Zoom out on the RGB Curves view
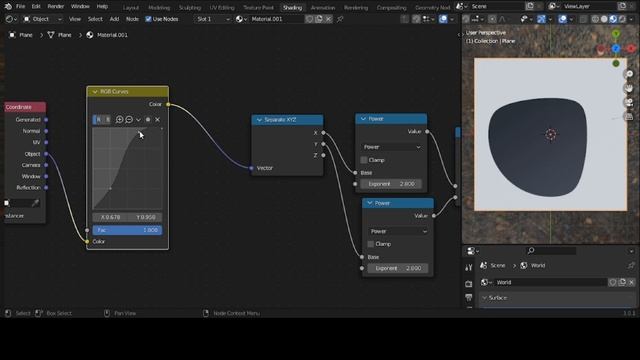The width and height of the screenshot is (640, 360). click(129, 120)
